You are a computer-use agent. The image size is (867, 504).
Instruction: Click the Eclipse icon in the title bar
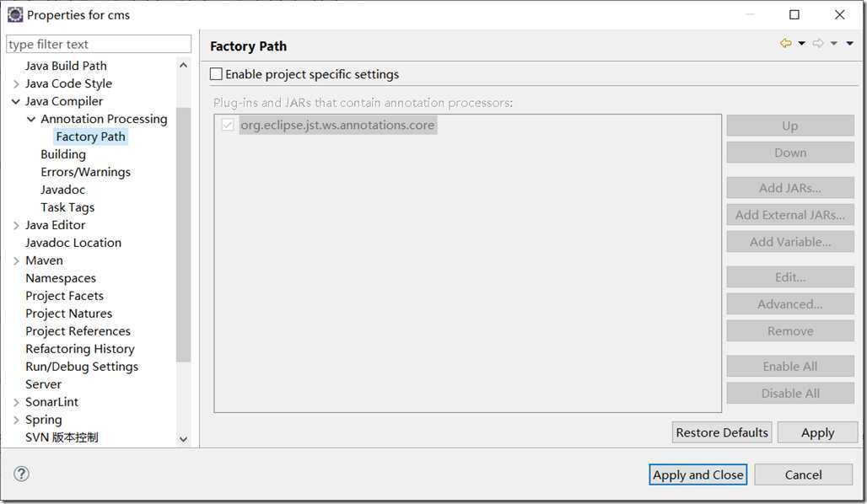[x=15, y=14]
